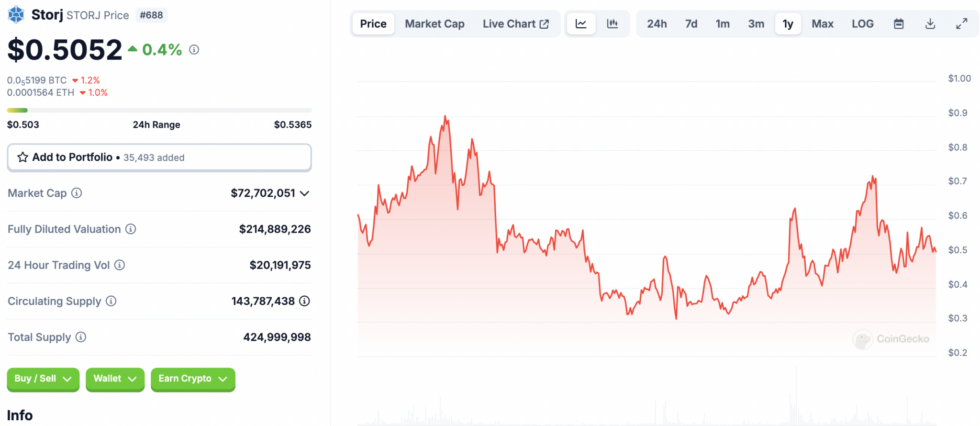
Task: Click the green 24h range progress bar
Action: [x=17, y=110]
